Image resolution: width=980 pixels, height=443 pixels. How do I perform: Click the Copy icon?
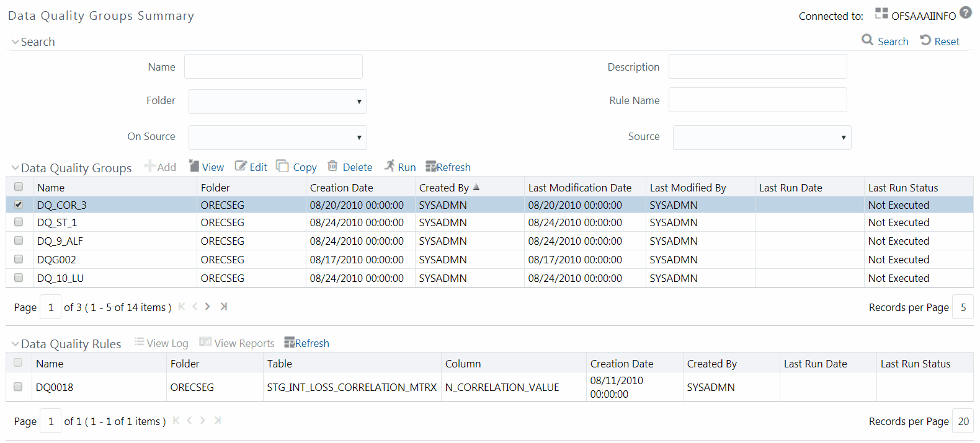(282, 165)
